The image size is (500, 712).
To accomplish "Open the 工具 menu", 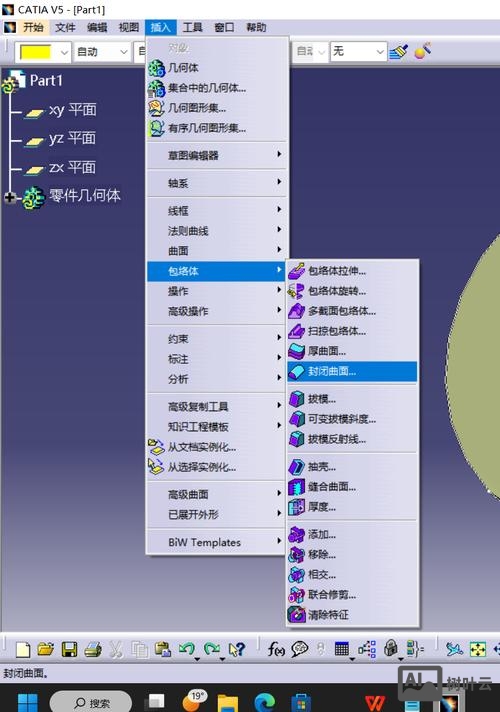I will tap(192, 28).
